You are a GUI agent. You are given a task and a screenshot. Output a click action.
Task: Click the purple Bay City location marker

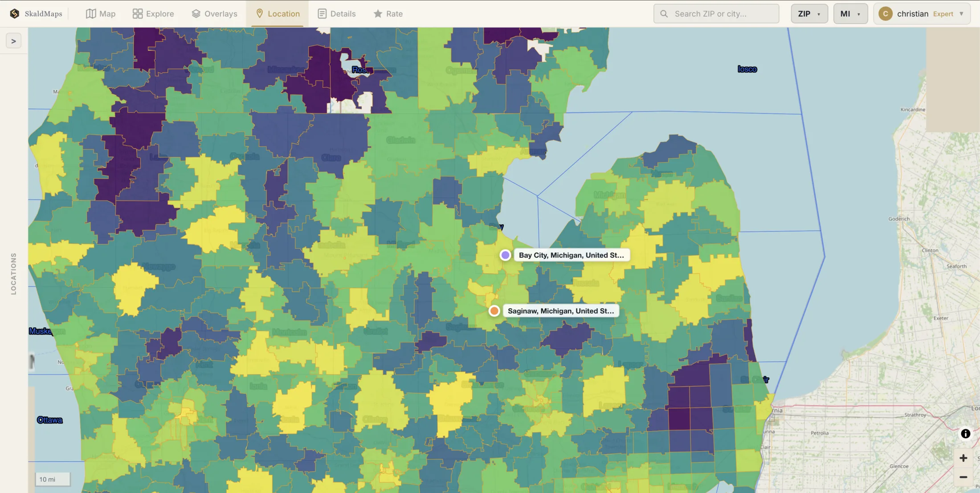coord(505,255)
